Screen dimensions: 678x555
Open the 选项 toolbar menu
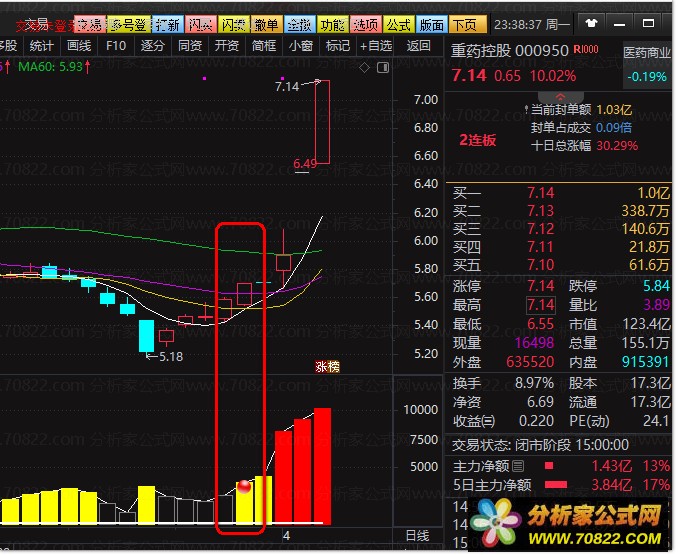[x=366, y=25]
